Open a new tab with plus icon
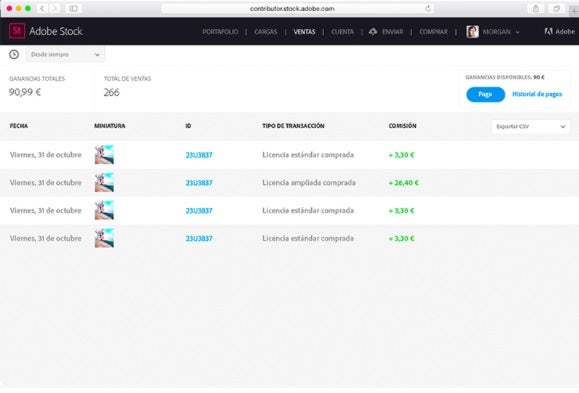The height and width of the screenshot is (393, 579). (574, 11)
